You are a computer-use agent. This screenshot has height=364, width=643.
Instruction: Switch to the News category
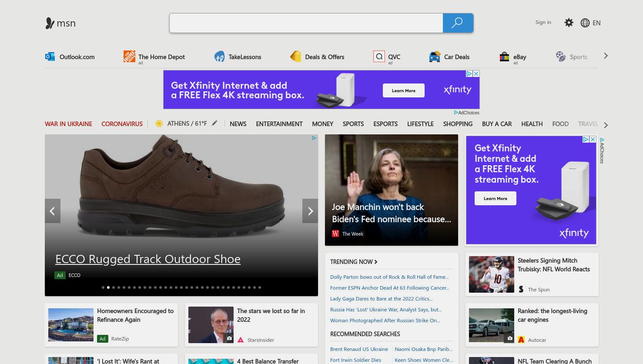coord(238,124)
